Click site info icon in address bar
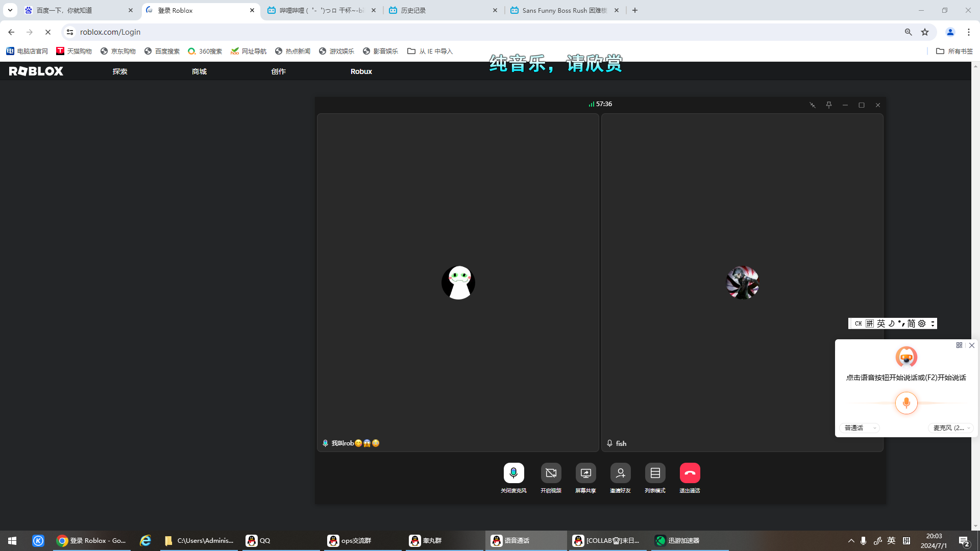The height and width of the screenshot is (551, 980). coord(70,32)
